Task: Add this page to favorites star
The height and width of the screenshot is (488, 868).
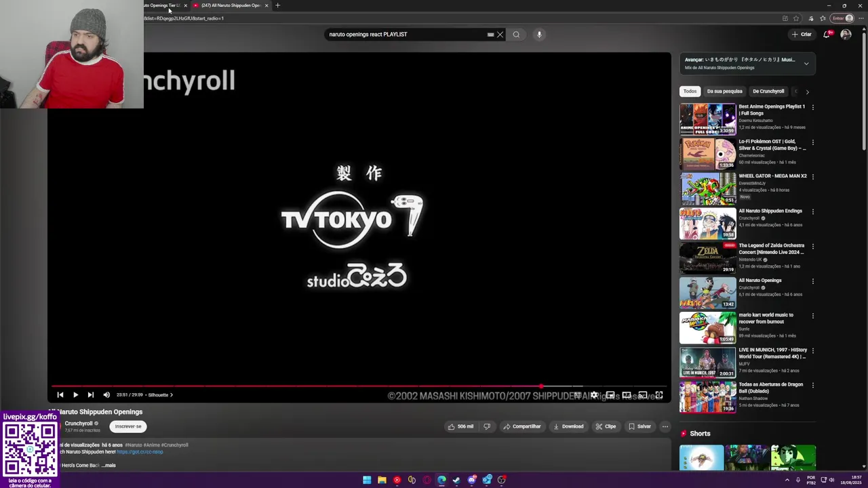Action: click(796, 18)
